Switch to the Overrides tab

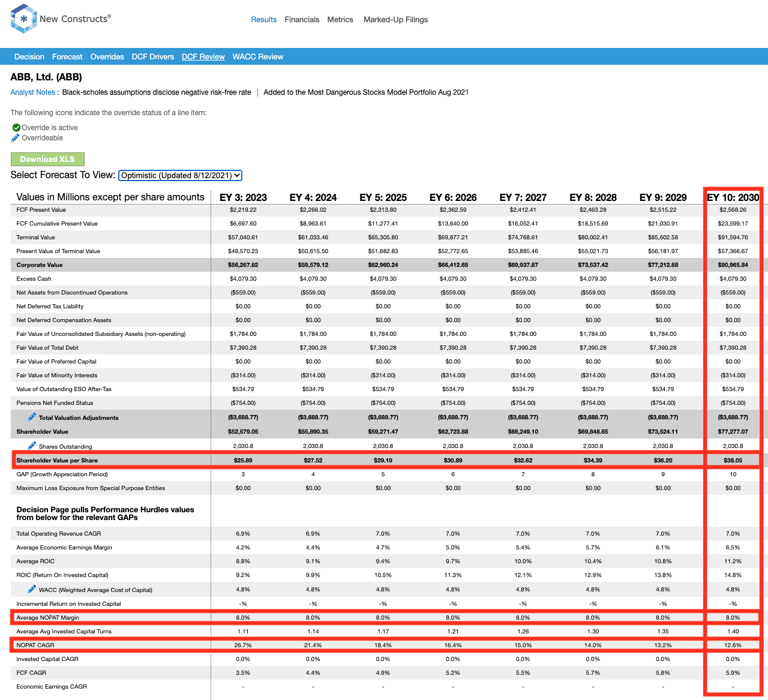pos(107,57)
